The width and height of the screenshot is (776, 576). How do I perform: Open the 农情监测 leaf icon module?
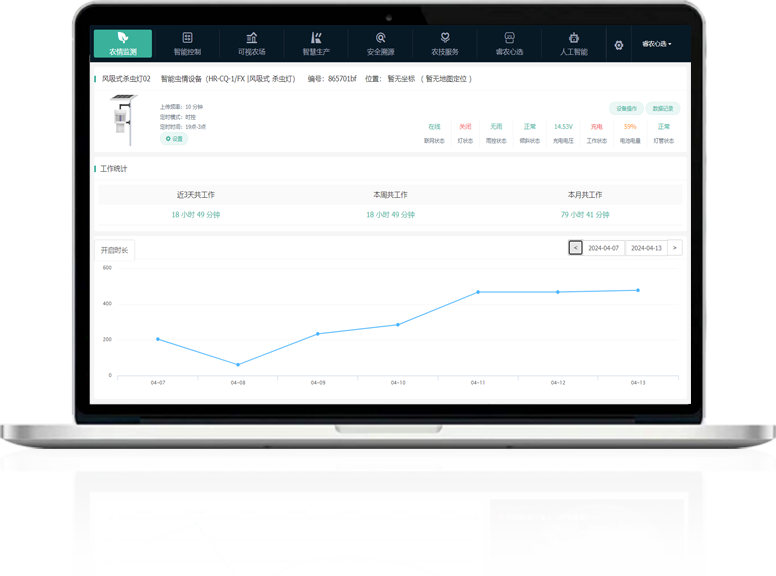pos(123,38)
